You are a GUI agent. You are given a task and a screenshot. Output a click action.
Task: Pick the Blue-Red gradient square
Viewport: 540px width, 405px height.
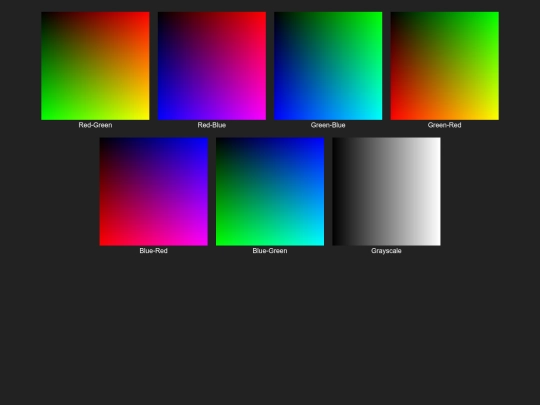(154, 192)
